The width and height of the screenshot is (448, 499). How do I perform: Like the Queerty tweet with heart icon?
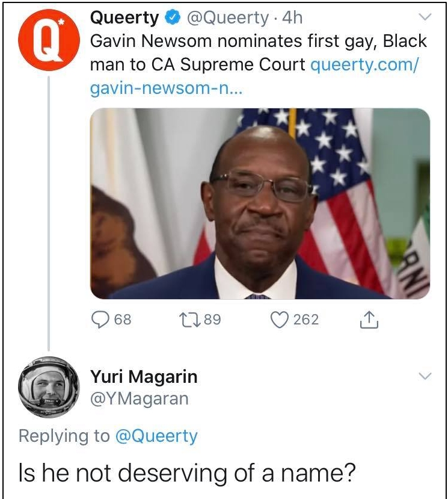pos(280,320)
